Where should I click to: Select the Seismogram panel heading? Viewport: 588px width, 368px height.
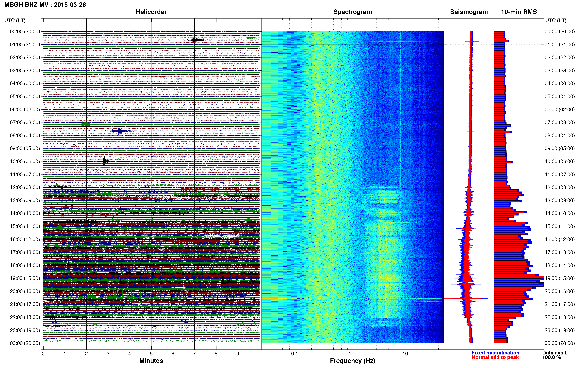coord(469,12)
